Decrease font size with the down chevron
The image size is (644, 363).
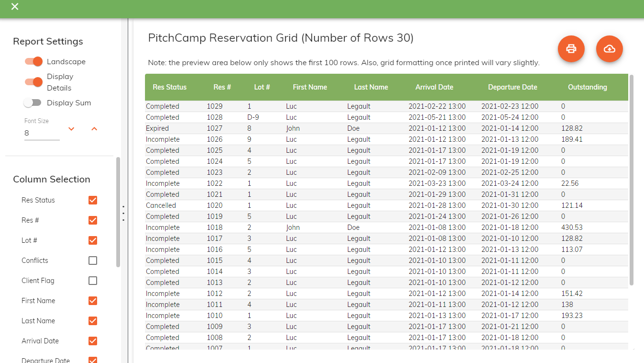(x=71, y=128)
